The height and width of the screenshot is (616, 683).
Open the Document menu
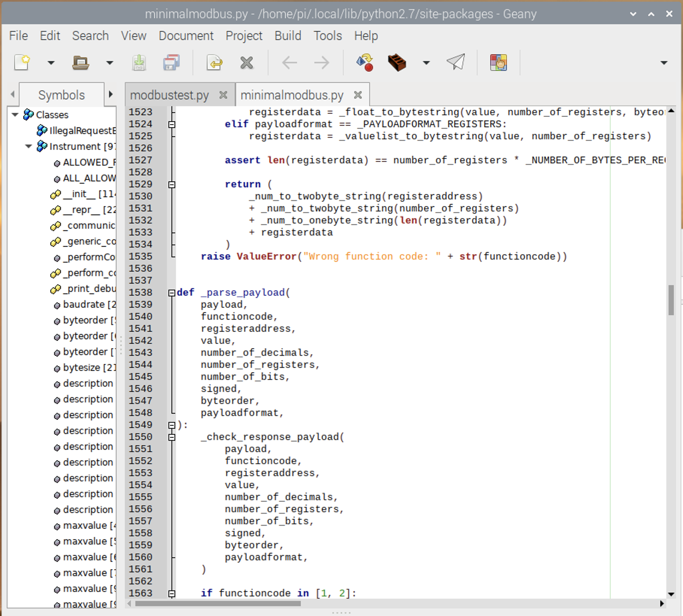click(x=186, y=36)
